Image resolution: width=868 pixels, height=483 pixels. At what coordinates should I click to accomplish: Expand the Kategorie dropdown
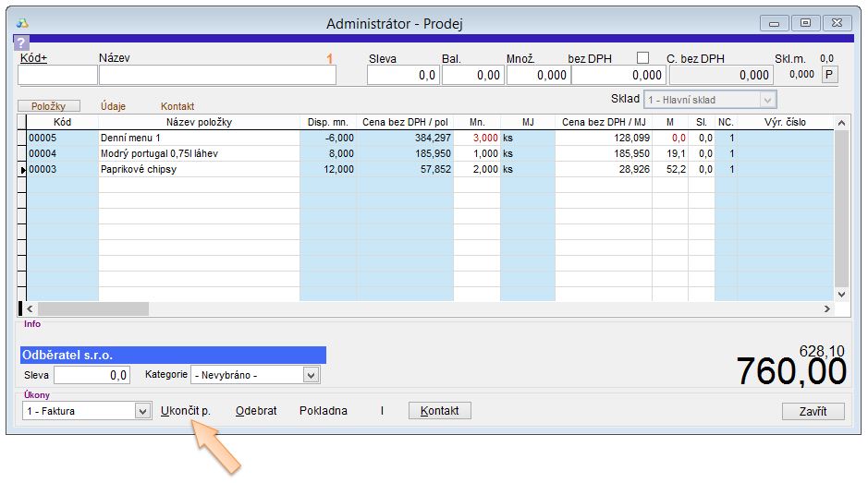pos(312,375)
